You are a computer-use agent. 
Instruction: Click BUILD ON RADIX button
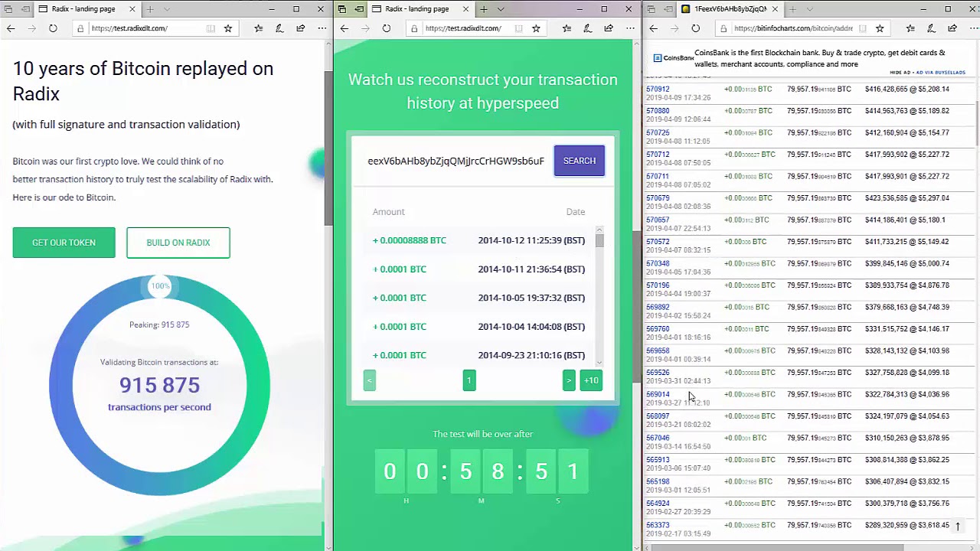click(178, 243)
